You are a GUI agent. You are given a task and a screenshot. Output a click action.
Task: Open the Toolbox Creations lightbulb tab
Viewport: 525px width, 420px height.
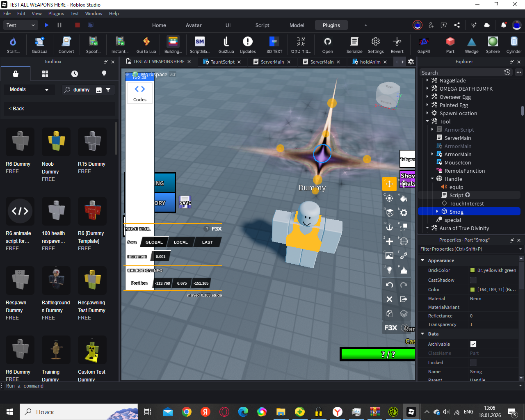[104, 74]
